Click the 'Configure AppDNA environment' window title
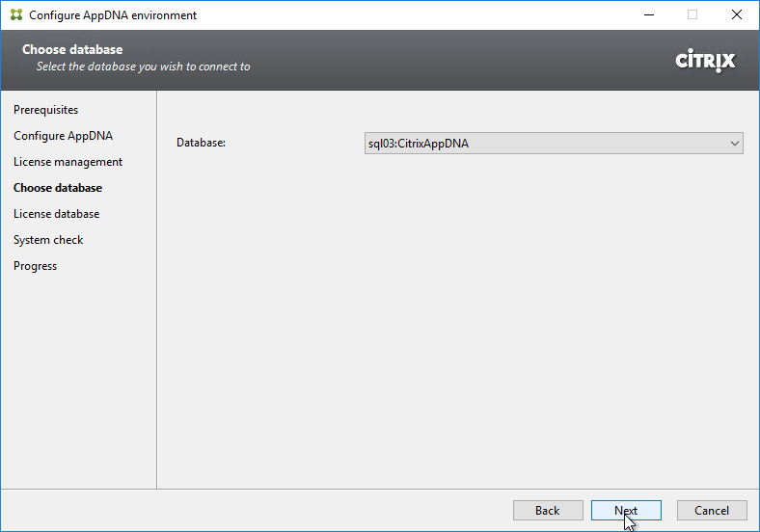 [113, 15]
